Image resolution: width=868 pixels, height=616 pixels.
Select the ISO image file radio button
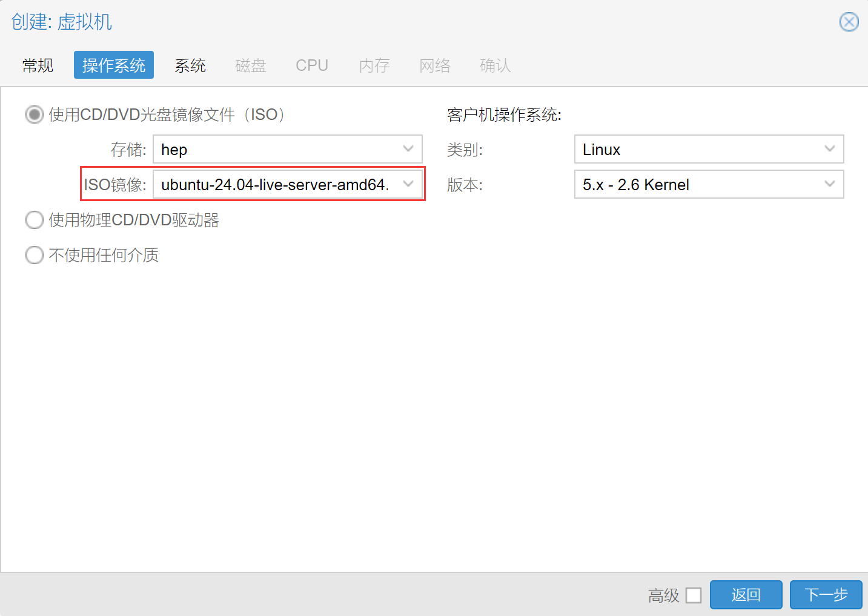(35, 114)
